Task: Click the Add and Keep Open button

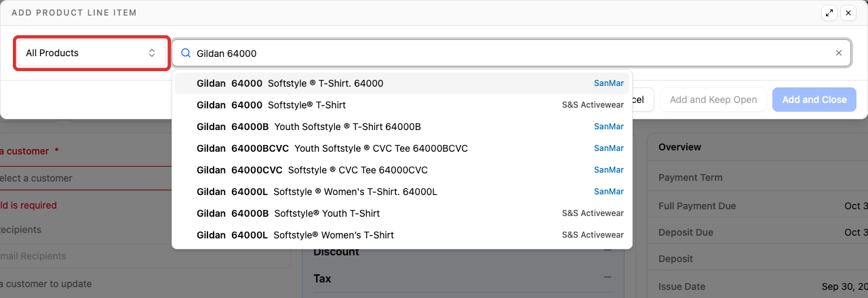Action: (x=713, y=100)
